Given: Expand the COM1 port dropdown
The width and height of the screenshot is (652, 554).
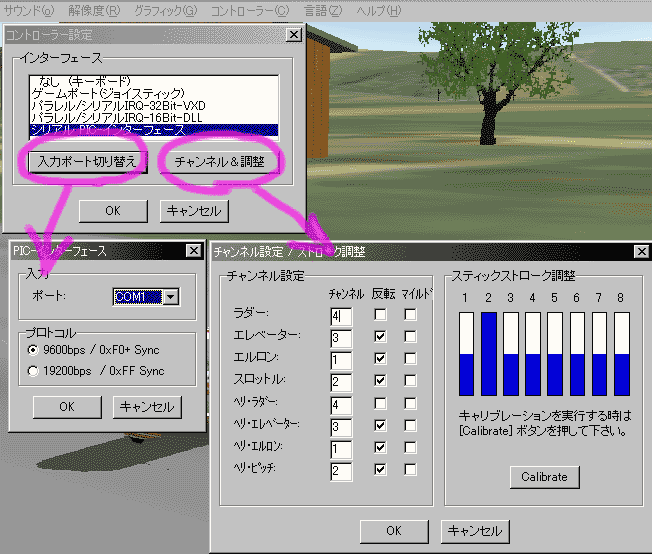Looking at the screenshot, I should [171, 297].
